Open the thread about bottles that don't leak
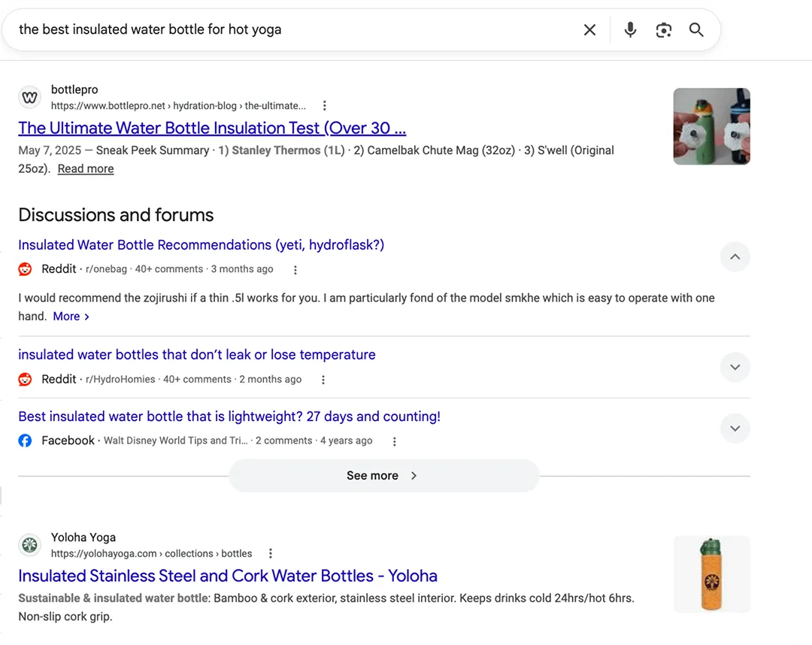Image resolution: width=812 pixels, height=645 pixels. [x=197, y=355]
